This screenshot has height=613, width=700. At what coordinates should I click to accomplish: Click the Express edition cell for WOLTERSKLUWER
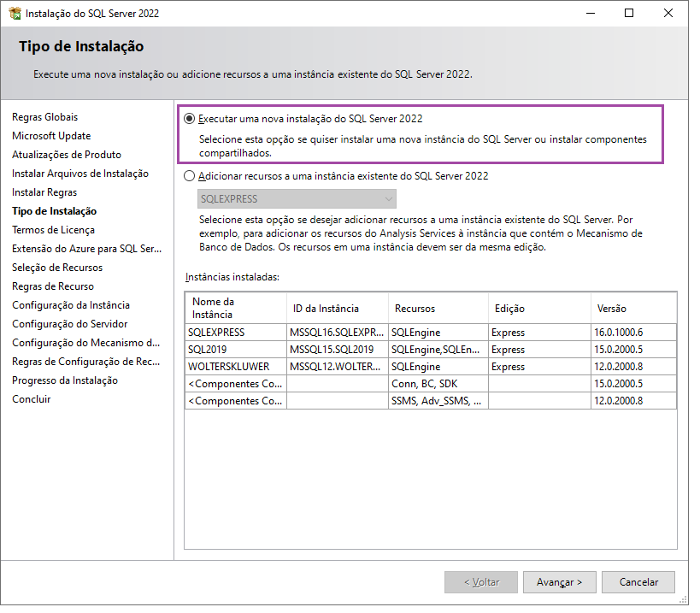coord(539,367)
